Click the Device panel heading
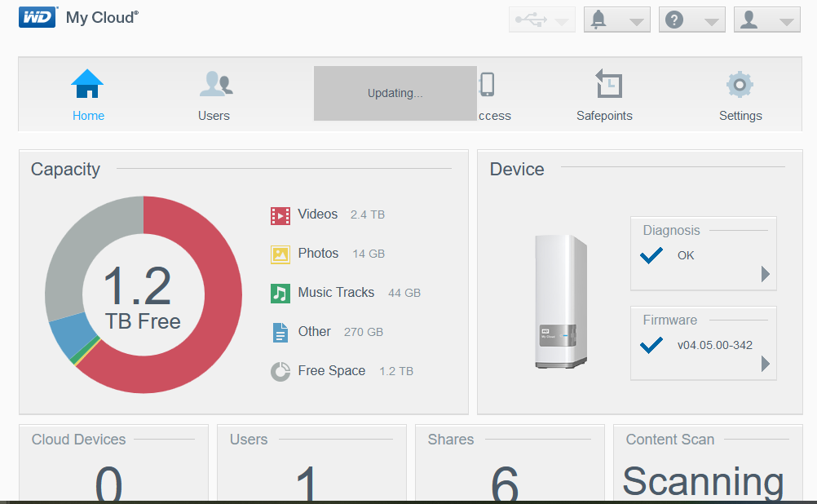Screen dimensions: 817x504 point(517,169)
